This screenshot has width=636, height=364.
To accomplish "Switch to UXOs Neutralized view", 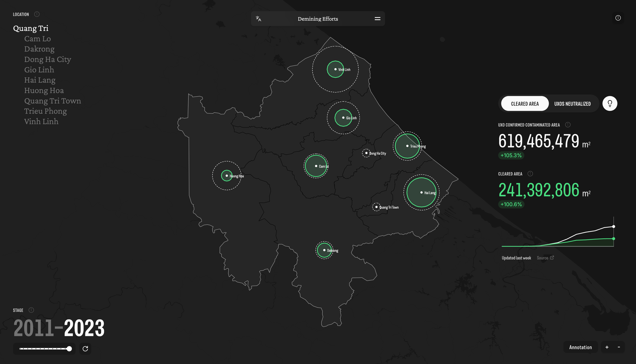I will point(572,104).
